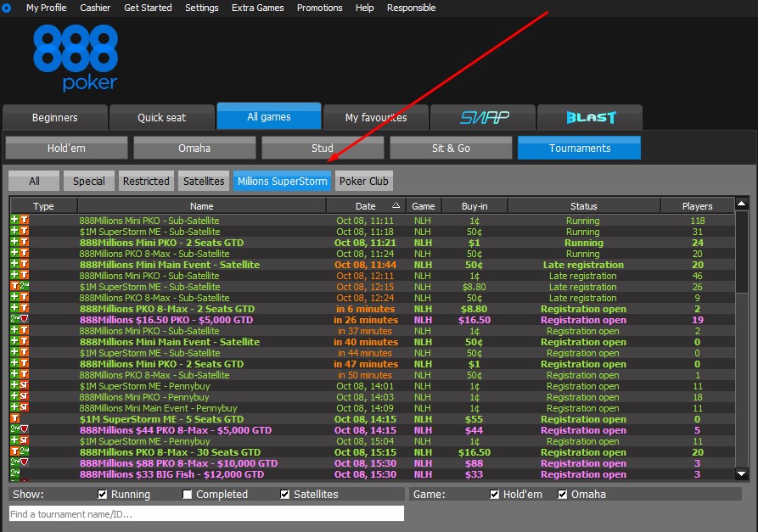
Task: Click the scrollbar up arrow above the tournament list
Action: click(x=742, y=204)
